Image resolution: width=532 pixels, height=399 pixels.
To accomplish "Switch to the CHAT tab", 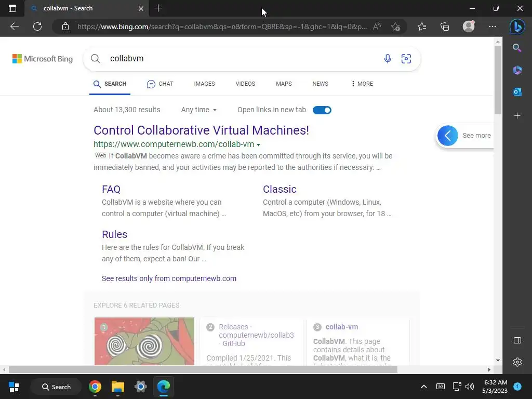I will pyautogui.click(x=160, y=84).
